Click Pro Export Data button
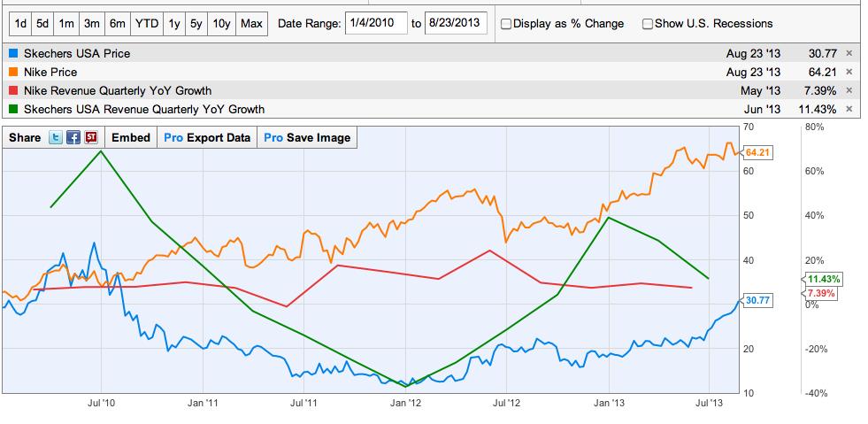This screenshot has height=424, width=868. (207, 138)
